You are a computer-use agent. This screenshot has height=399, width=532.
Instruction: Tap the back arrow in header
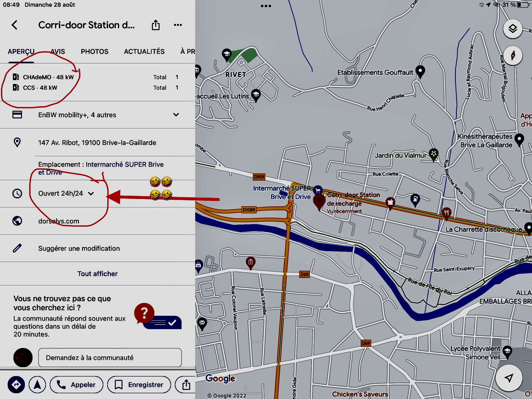coord(15,25)
